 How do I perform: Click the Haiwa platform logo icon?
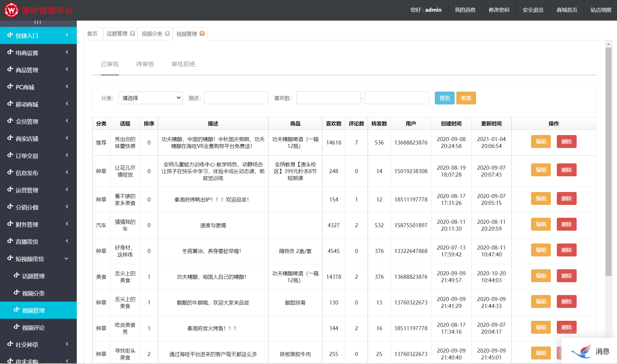point(11,10)
